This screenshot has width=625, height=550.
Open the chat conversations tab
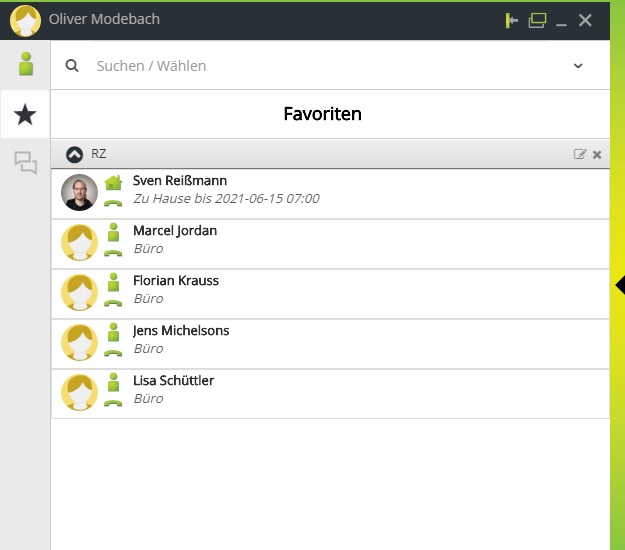tap(26, 163)
